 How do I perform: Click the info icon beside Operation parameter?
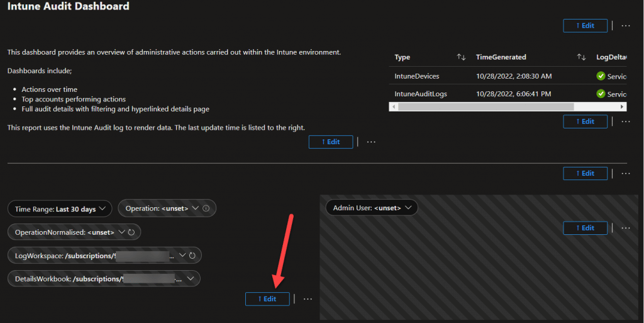[x=206, y=208]
